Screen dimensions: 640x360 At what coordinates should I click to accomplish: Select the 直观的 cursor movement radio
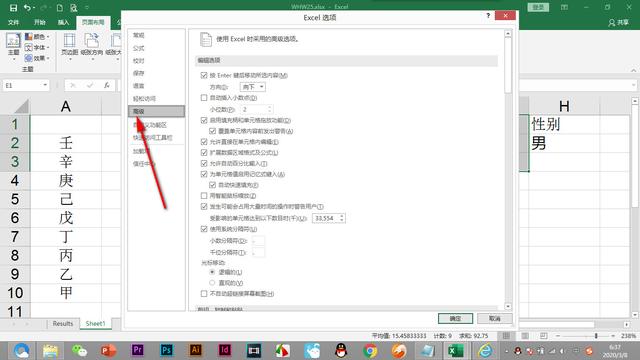pyautogui.click(x=212, y=282)
